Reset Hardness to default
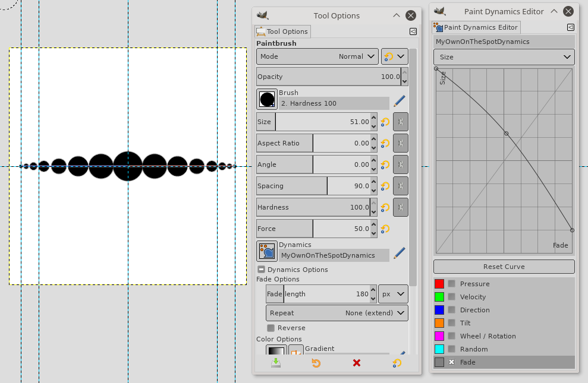This screenshot has width=588, height=383. 385,207
